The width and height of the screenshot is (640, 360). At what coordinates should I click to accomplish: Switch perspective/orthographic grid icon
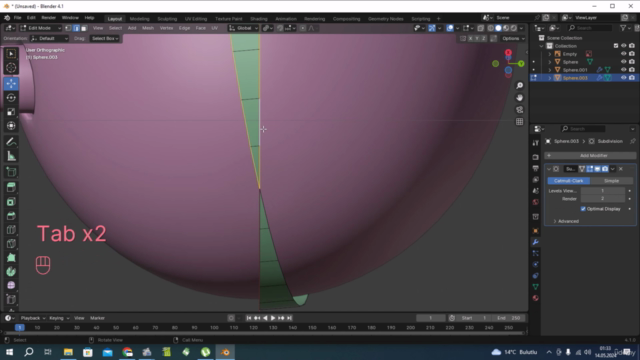tap(519, 122)
